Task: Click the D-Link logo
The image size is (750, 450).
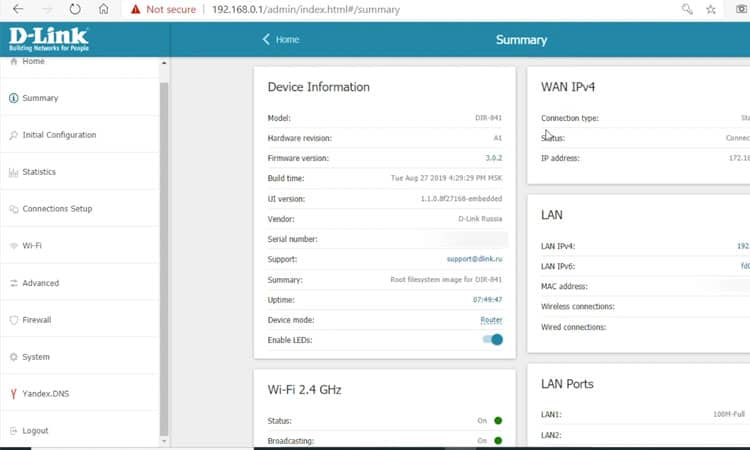Action: (48, 39)
